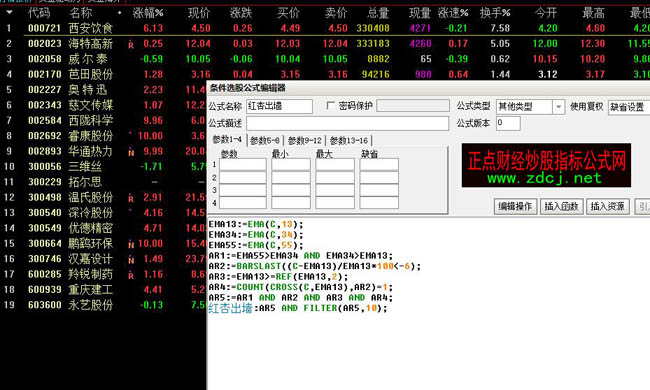
Task: Click the 正点财经 website banner image
Action: coord(546,165)
